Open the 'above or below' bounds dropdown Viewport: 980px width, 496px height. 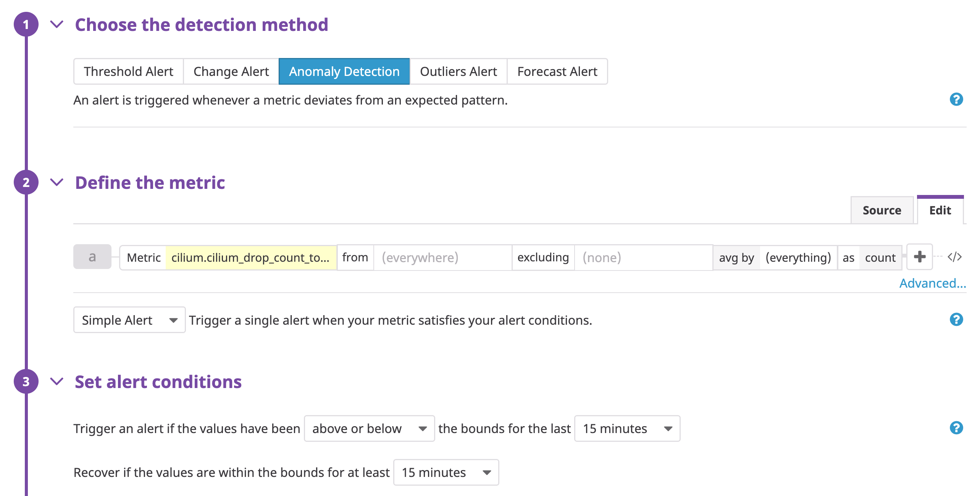click(x=369, y=428)
